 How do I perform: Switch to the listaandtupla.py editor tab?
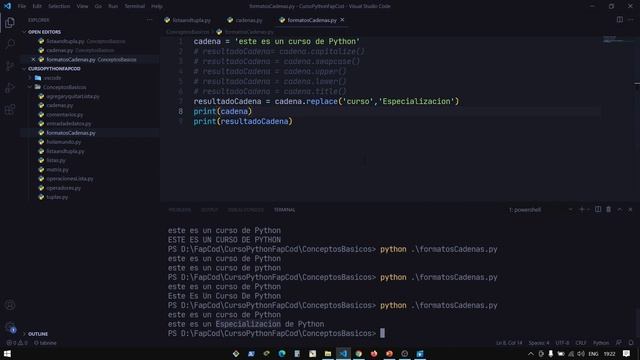pyautogui.click(x=188, y=20)
